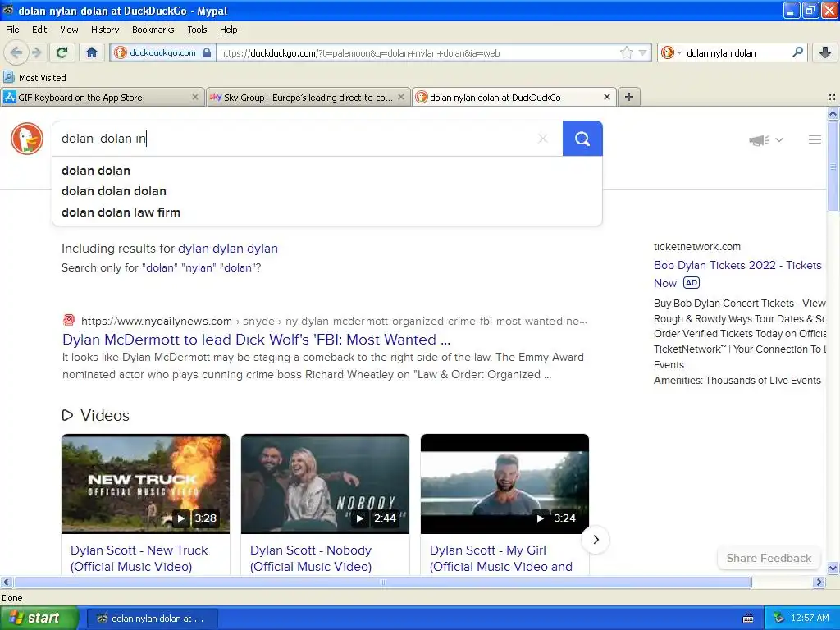
Task: Close the GIF Keyboard tab
Action: [x=195, y=97]
